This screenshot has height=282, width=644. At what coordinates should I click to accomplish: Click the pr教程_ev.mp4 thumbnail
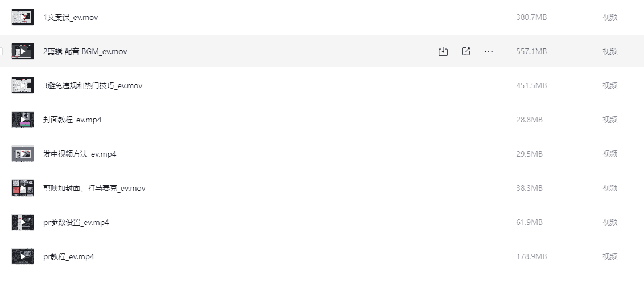coord(23,256)
